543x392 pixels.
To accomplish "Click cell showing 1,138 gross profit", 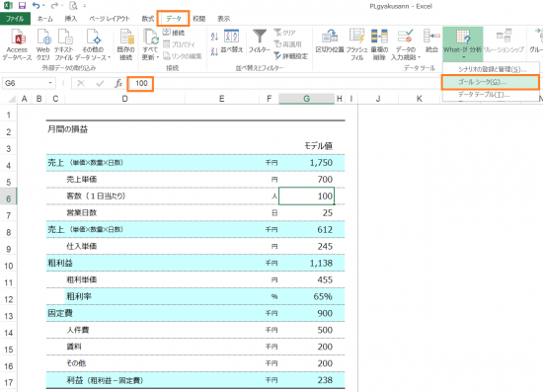I will (x=306, y=264).
